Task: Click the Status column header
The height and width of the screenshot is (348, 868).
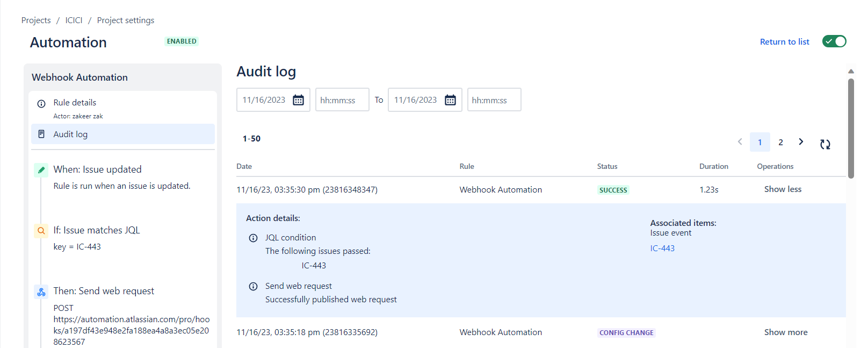Action: 607,167
